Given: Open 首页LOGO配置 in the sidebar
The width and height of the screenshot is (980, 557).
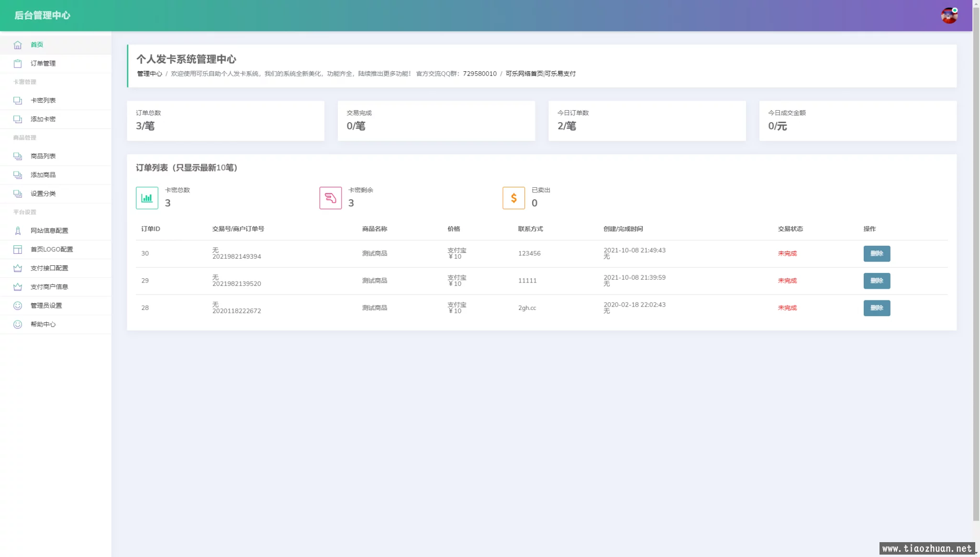Looking at the screenshot, I should (56, 249).
